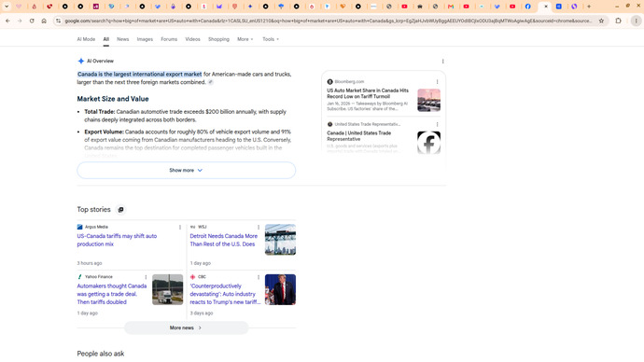This screenshot has width=644, height=362.
Task: Open 'Canada | United States Trade Representative' link
Action: pyautogui.click(x=359, y=136)
